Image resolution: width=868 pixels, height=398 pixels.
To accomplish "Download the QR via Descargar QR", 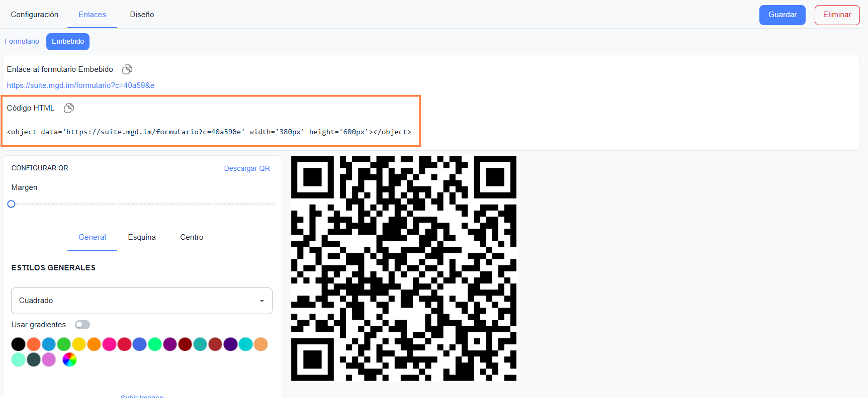I will coord(247,168).
